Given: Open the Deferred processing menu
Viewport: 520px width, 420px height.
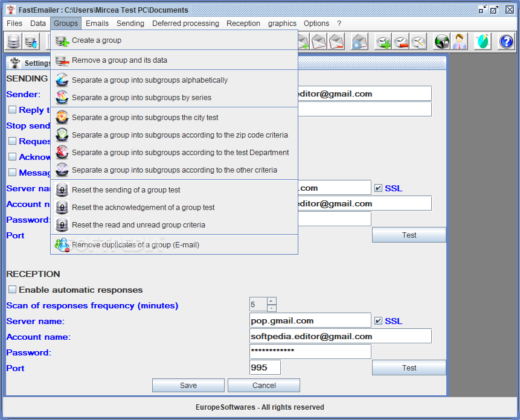Looking at the screenshot, I should tap(186, 24).
